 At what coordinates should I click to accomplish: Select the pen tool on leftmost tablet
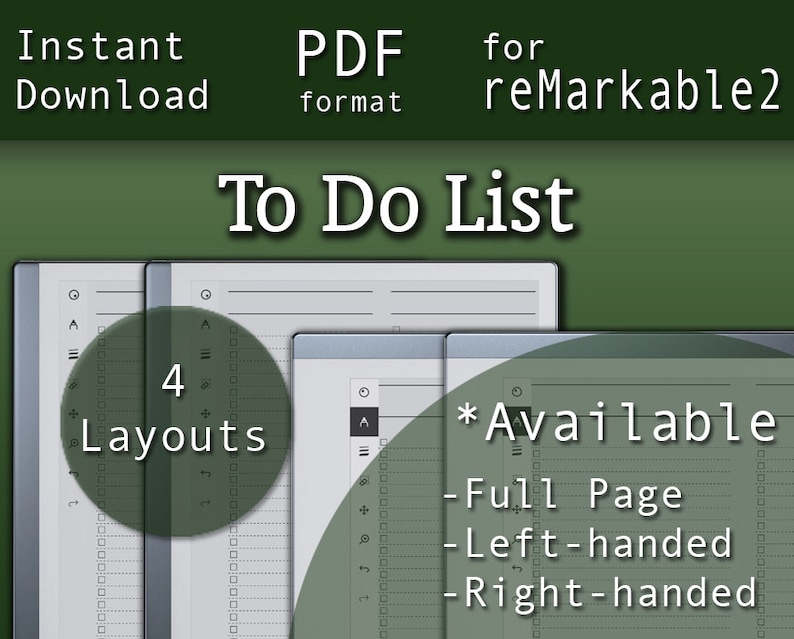tap(73, 325)
